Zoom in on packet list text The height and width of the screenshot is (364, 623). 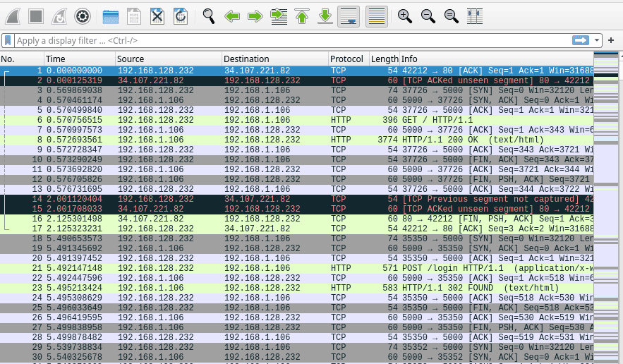(x=404, y=16)
